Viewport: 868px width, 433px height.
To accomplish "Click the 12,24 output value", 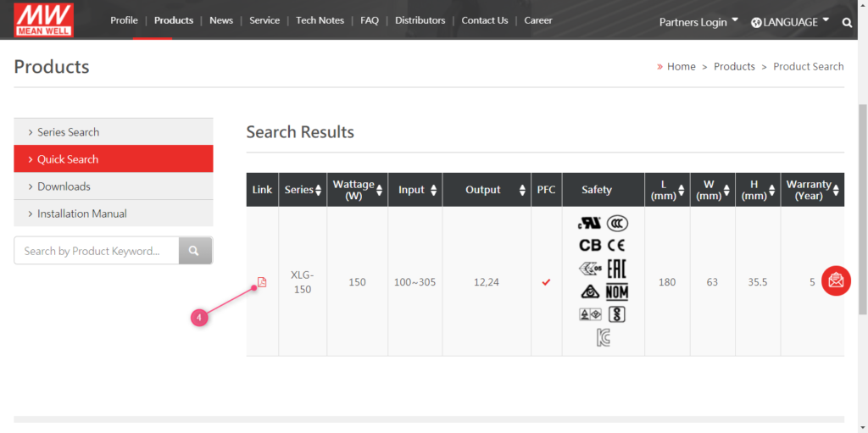I will pos(487,282).
